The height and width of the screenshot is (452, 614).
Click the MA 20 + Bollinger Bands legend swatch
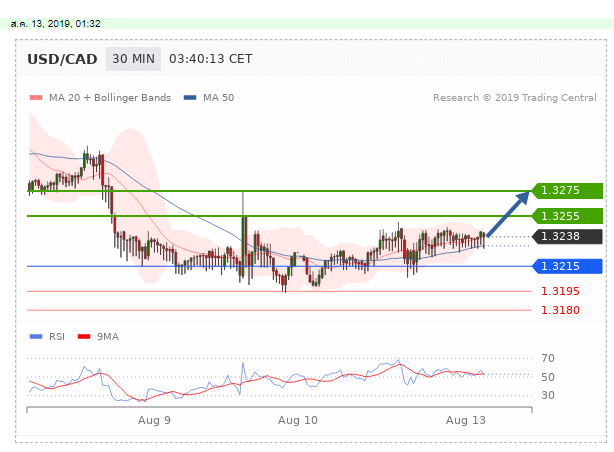coord(36,98)
